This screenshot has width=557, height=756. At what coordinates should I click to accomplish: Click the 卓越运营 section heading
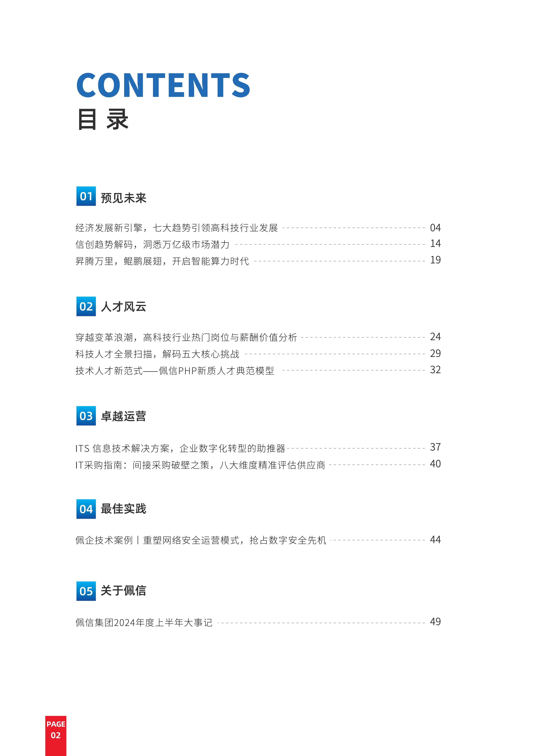(123, 416)
